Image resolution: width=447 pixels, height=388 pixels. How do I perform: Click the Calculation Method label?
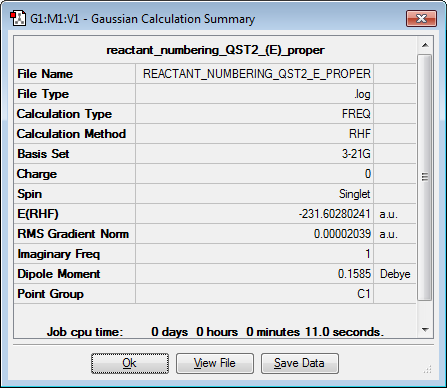pyautogui.click(x=71, y=134)
